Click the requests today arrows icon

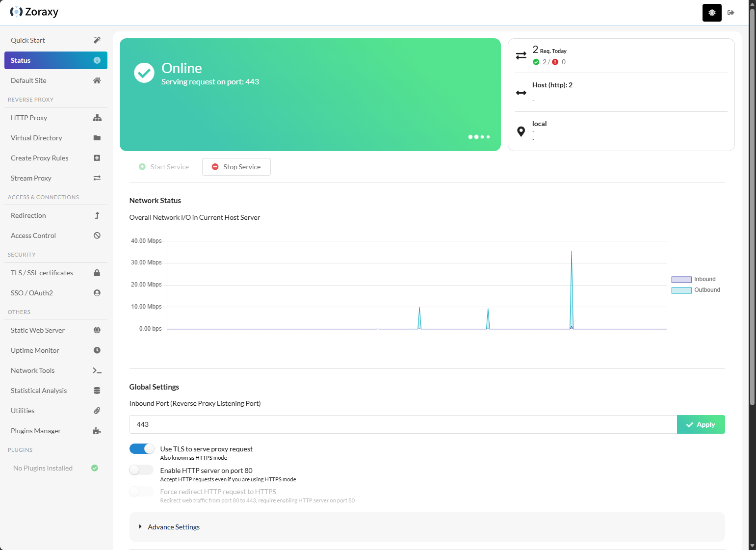tap(521, 56)
